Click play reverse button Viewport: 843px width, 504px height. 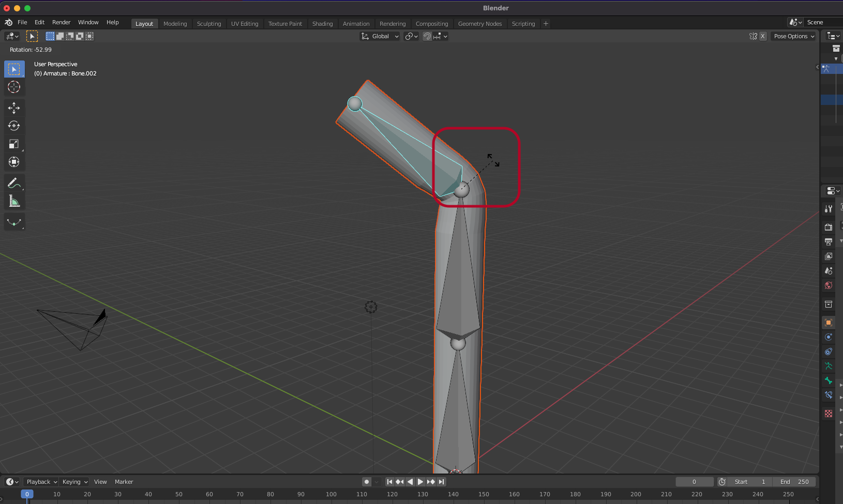tap(410, 482)
